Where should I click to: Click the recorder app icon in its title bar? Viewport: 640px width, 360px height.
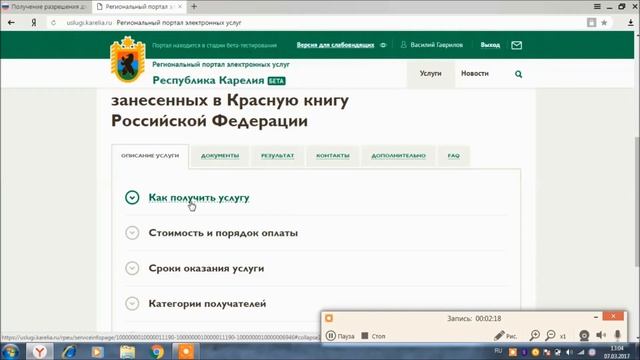(329, 318)
